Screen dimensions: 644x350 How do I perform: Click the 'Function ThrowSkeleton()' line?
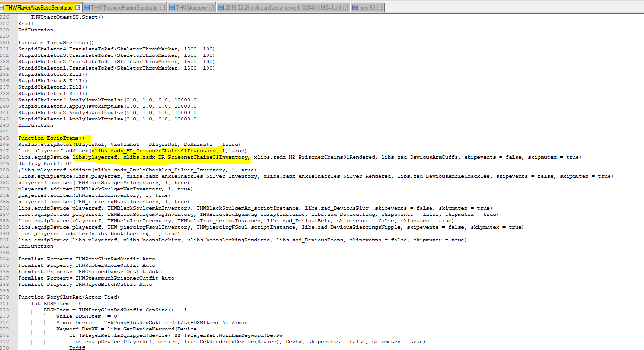click(x=56, y=42)
